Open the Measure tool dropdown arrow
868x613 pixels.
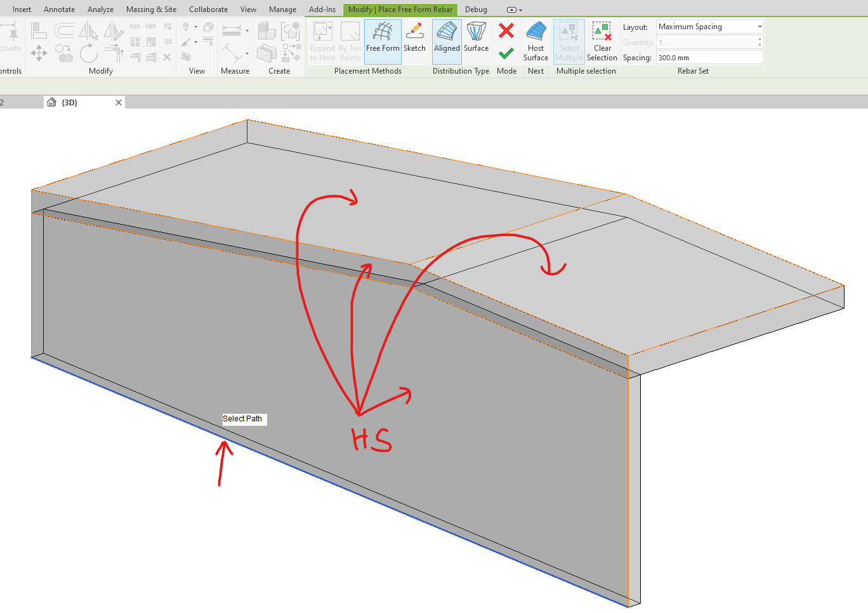tap(247, 31)
